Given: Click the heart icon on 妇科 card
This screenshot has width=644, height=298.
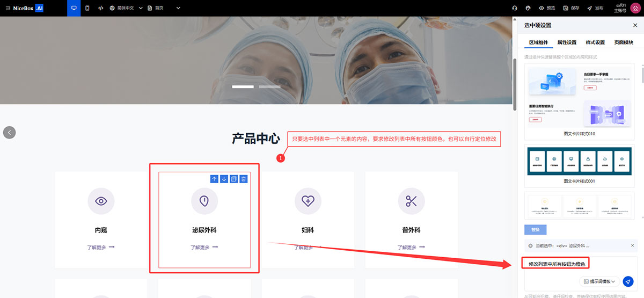Looking at the screenshot, I should point(308,201).
